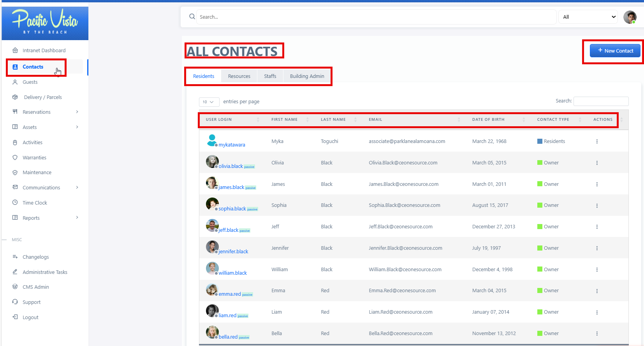Click the New Contact button

pyautogui.click(x=615, y=51)
